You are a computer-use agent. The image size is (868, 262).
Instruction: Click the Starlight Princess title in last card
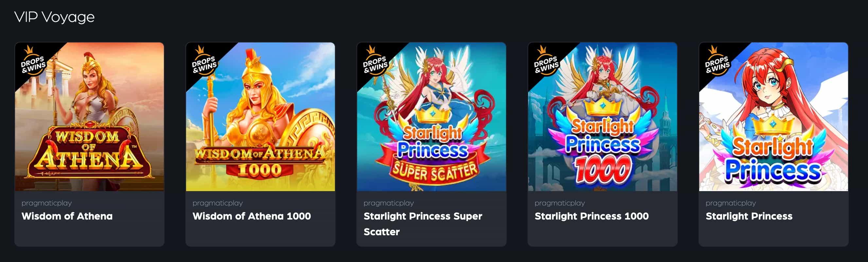point(749,216)
